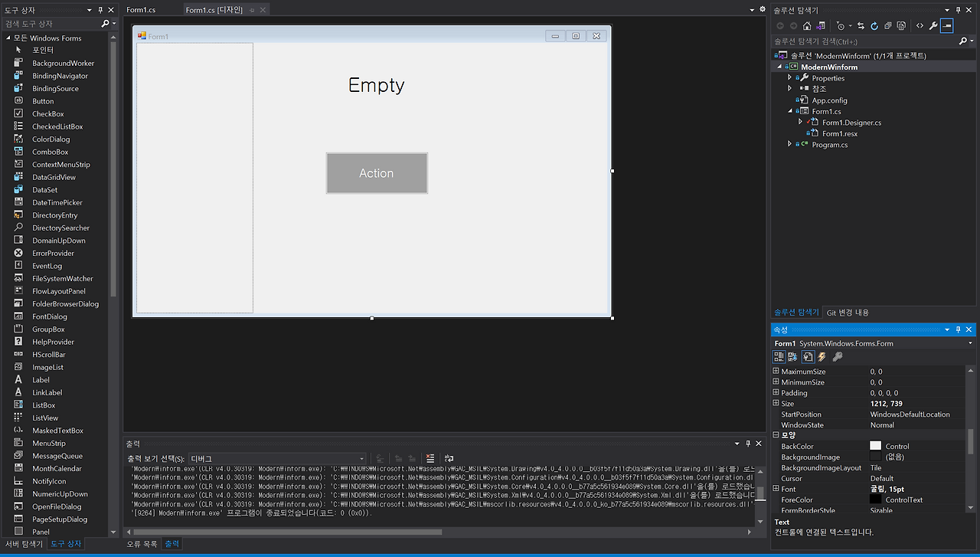Viewport: 980px width, 557px height.
Task: Toggle auto-hide pin on Properties window
Action: pyautogui.click(x=958, y=329)
